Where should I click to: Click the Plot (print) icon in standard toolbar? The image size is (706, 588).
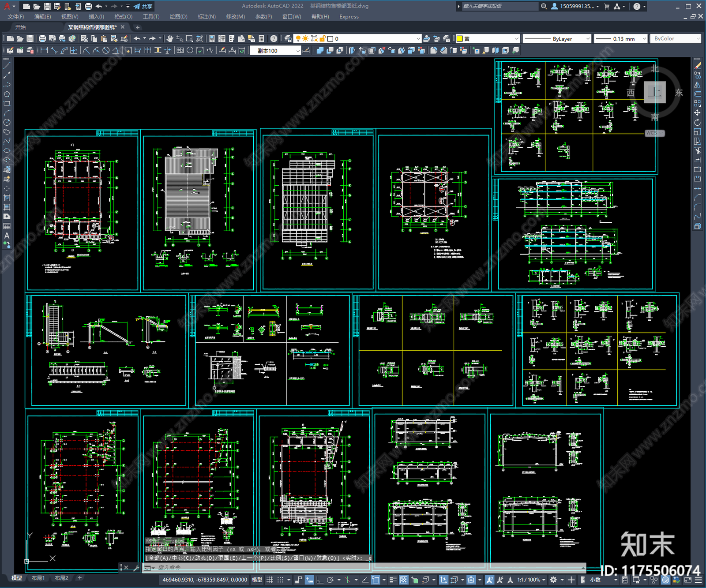pos(42,39)
